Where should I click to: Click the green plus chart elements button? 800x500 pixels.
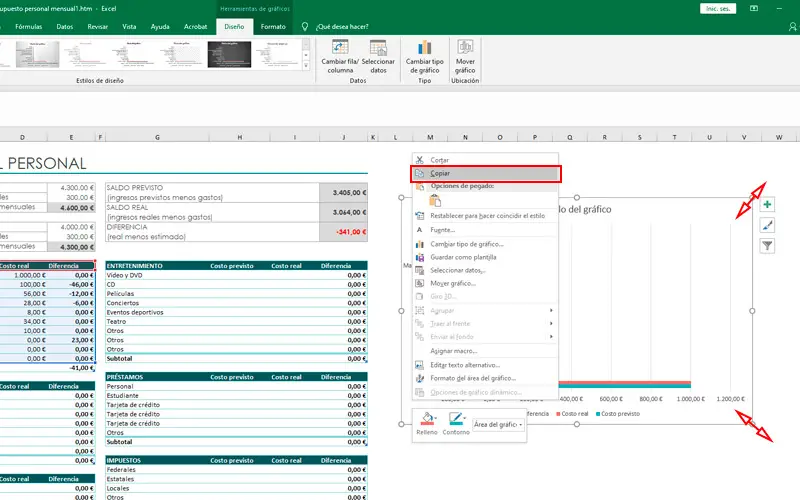[767, 204]
